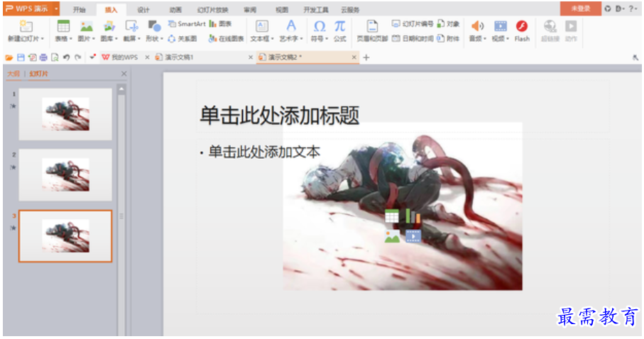
Task: Click the 截屏 screenshot icon
Action: click(132, 26)
